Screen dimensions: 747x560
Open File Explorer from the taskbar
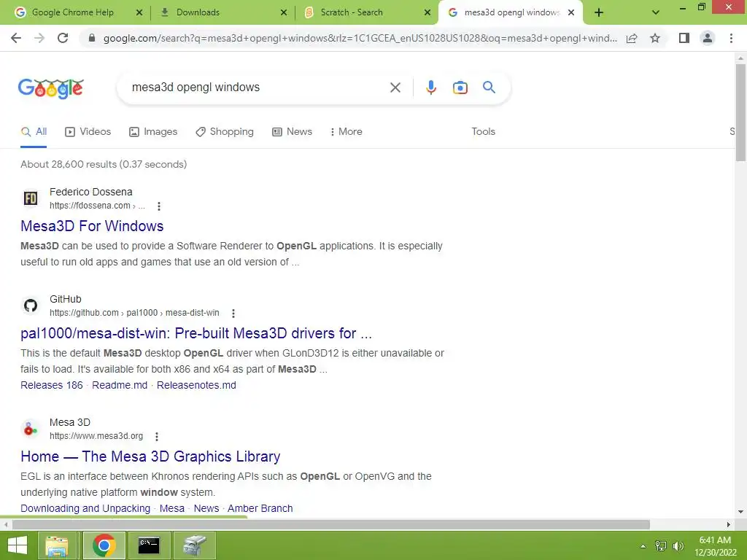pos(57,545)
